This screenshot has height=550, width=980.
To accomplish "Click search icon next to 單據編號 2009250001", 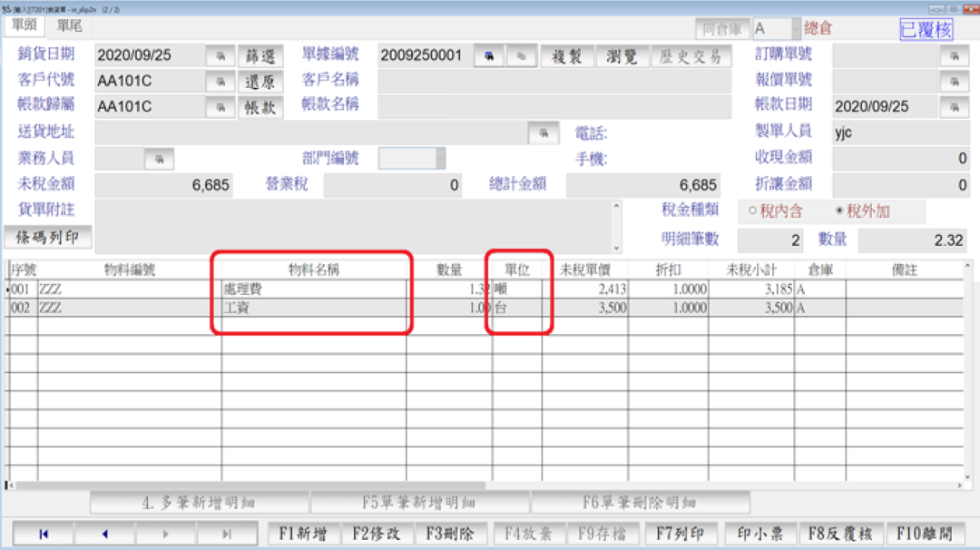I will [x=489, y=56].
